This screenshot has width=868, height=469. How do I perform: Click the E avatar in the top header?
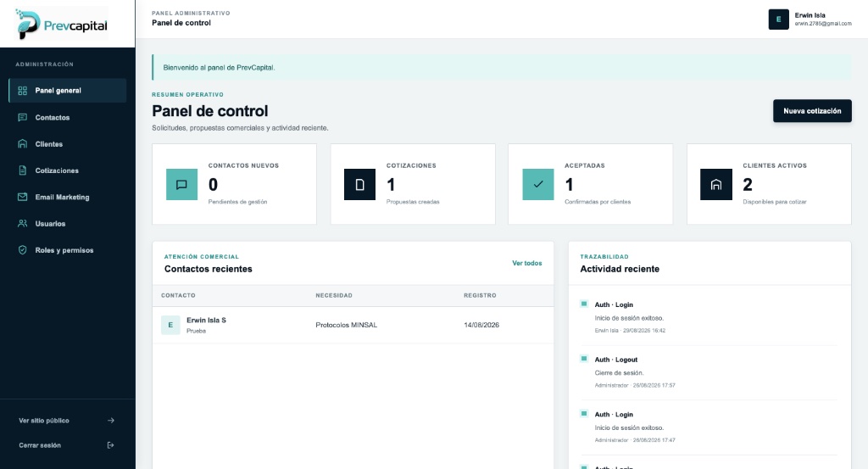(778, 20)
